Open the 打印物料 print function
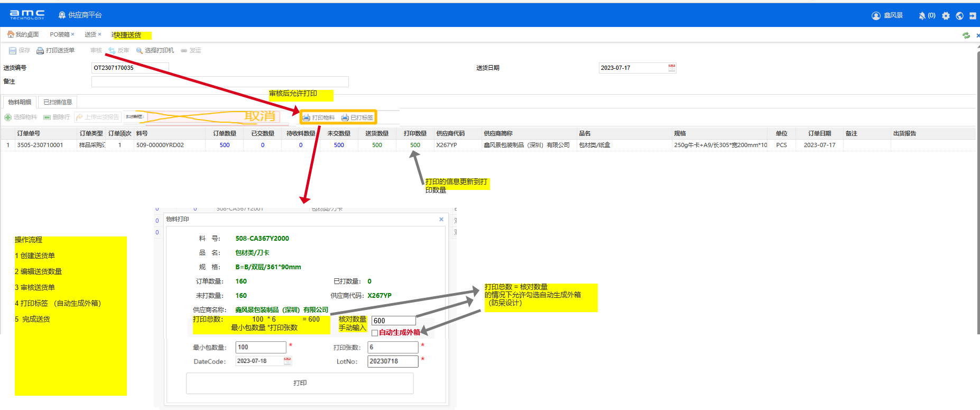This screenshot has height=410, width=980. [319, 117]
